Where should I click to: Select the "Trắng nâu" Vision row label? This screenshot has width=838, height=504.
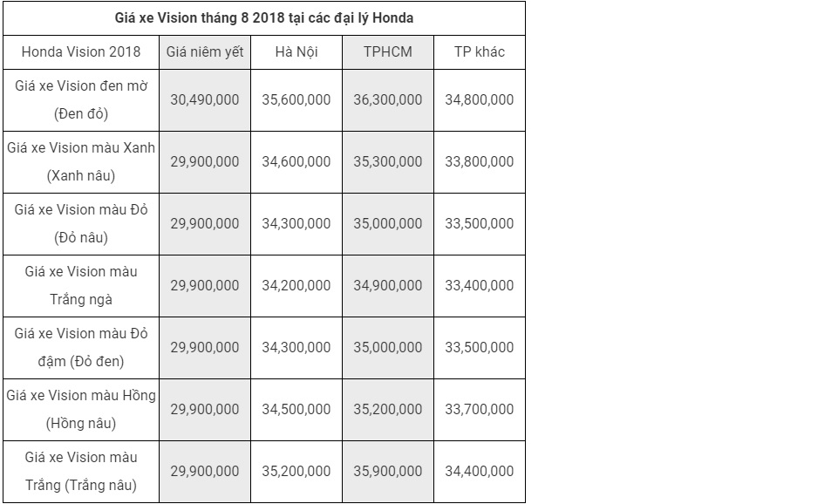(81, 471)
